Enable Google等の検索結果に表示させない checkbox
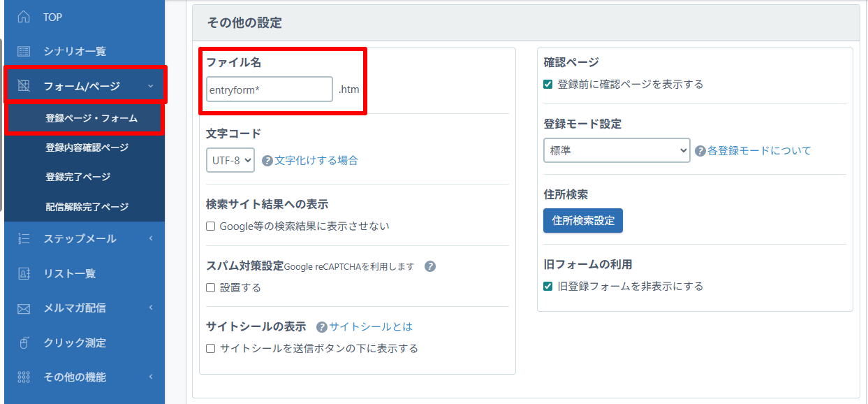This screenshot has height=404, width=868. tap(211, 226)
